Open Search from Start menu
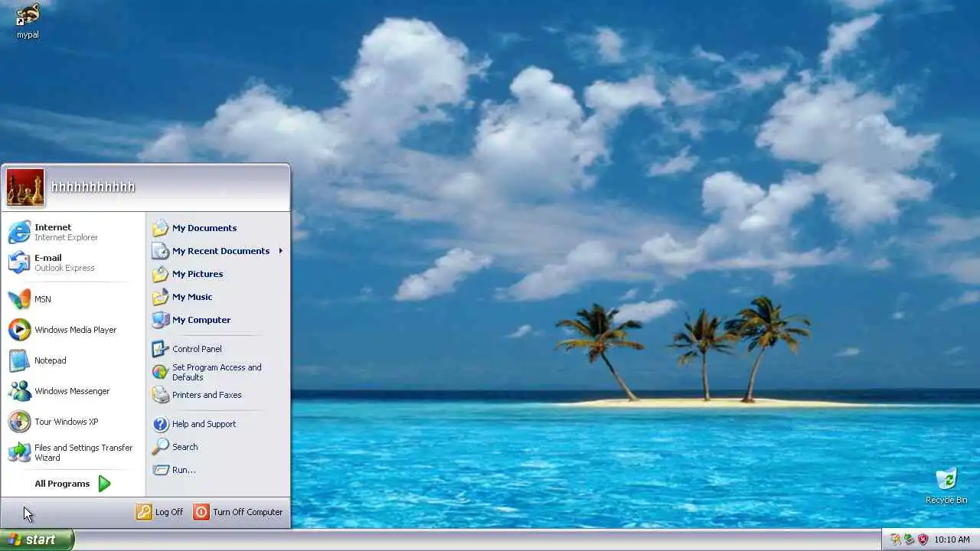The height and width of the screenshot is (551, 980). [x=217, y=447]
